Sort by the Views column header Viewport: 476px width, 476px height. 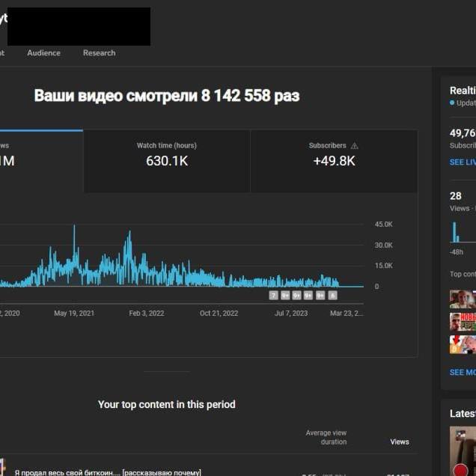coord(400,442)
